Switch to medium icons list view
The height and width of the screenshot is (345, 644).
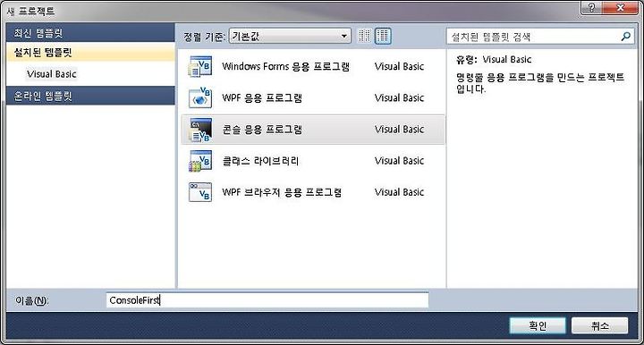click(x=383, y=36)
